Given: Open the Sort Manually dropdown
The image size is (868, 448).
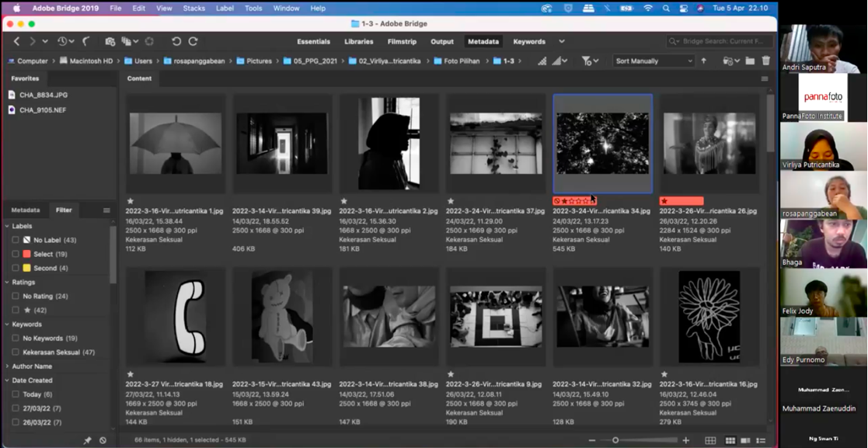Looking at the screenshot, I should coord(654,61).
